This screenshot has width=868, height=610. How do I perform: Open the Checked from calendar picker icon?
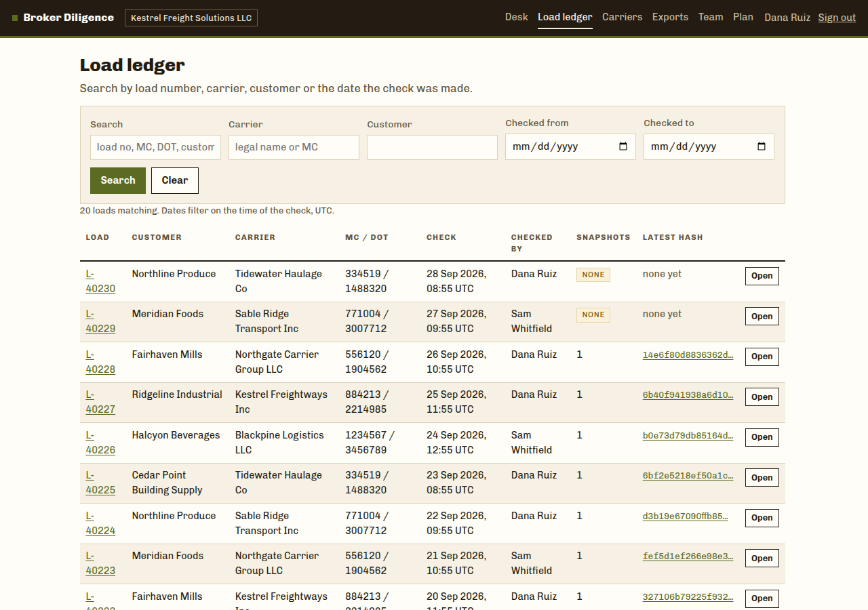pyautogui.click(x=623, y=146)
